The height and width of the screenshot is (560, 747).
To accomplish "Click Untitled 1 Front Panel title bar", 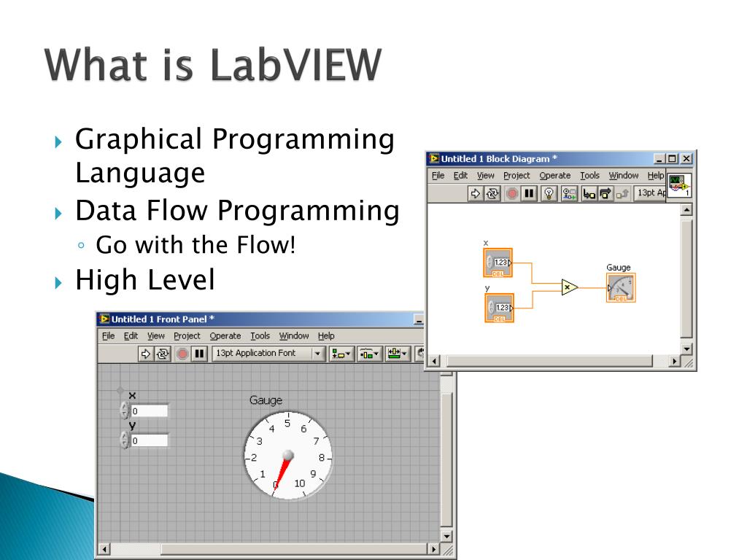I will click(260, 319).
